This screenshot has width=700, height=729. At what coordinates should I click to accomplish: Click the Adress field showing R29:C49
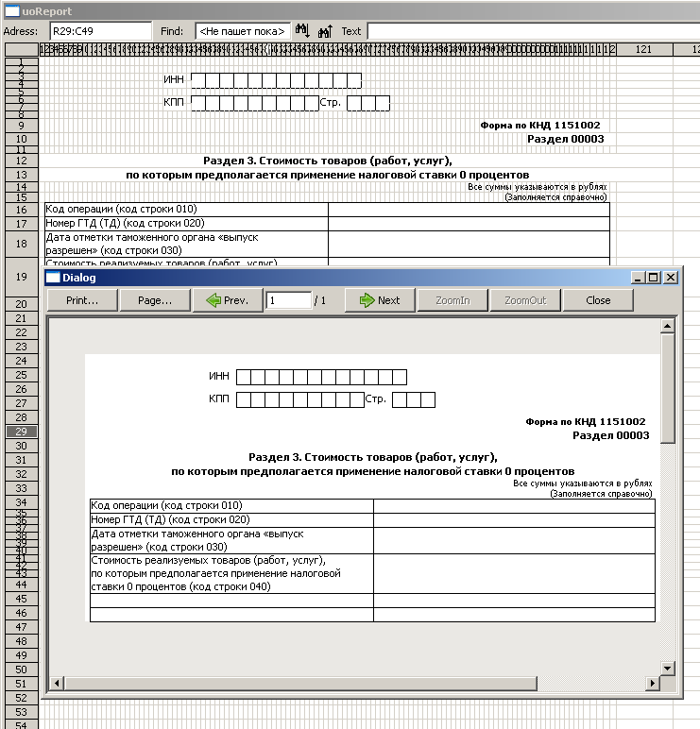(99, 31)
